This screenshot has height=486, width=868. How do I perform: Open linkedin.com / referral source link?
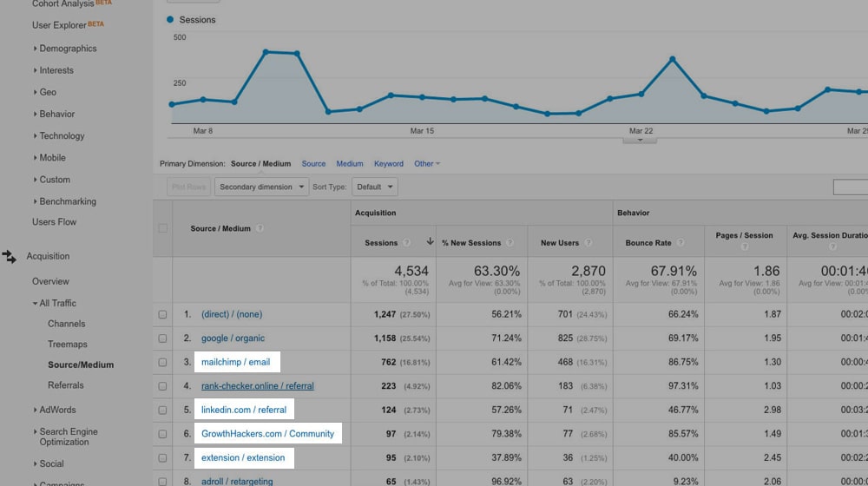click(244, 410)
